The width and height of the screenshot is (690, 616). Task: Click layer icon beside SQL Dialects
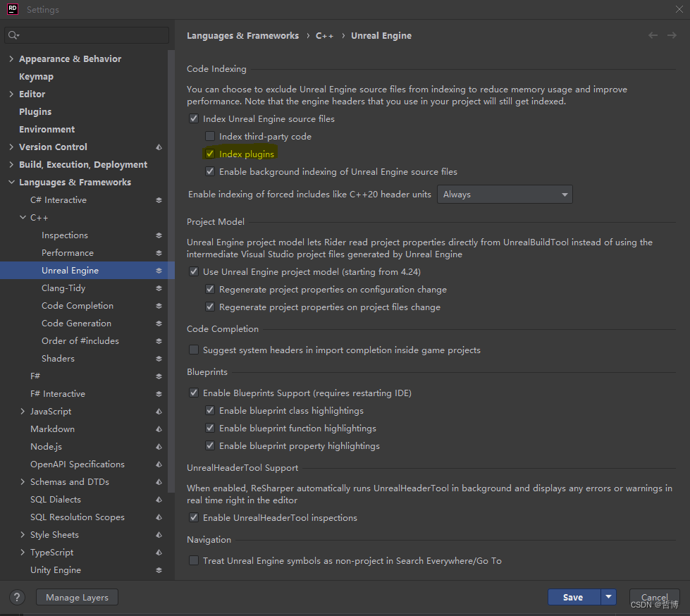(x=159, y=499)
